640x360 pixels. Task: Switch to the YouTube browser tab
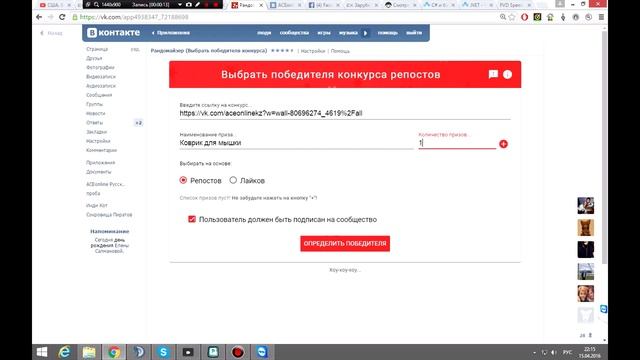point(55,5)
